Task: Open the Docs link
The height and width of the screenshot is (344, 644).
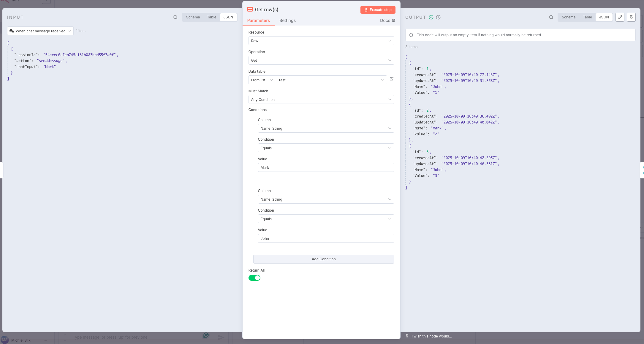Action: tap(387, 20)
